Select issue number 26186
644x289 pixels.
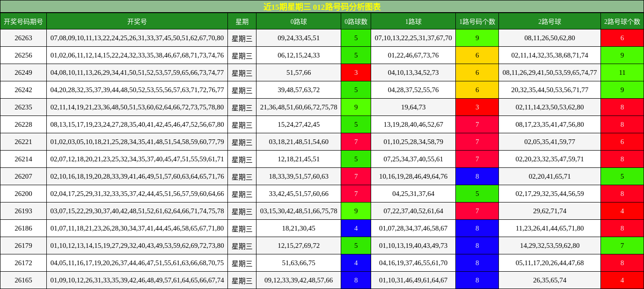pos(23,228)
